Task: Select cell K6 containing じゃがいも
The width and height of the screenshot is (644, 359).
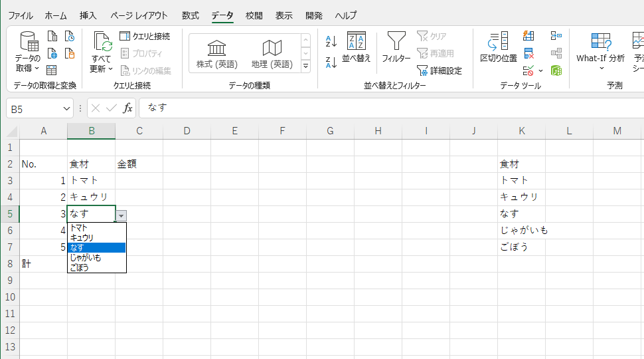Action: click(x=522, y=230)
